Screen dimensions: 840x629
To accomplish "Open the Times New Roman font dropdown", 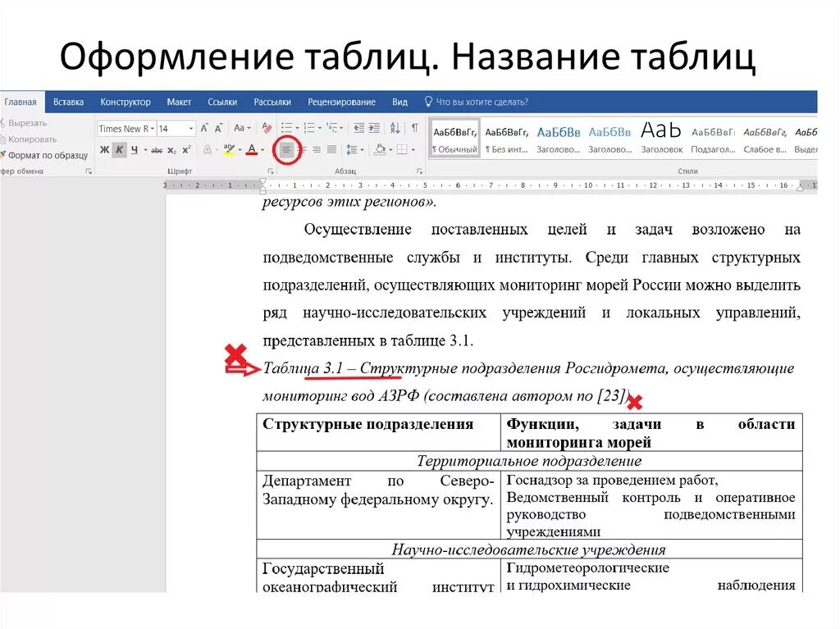I will click(152, 129).
